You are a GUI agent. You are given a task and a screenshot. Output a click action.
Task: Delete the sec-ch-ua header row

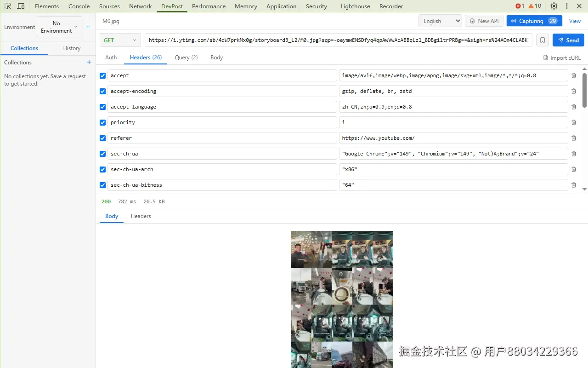574,154
